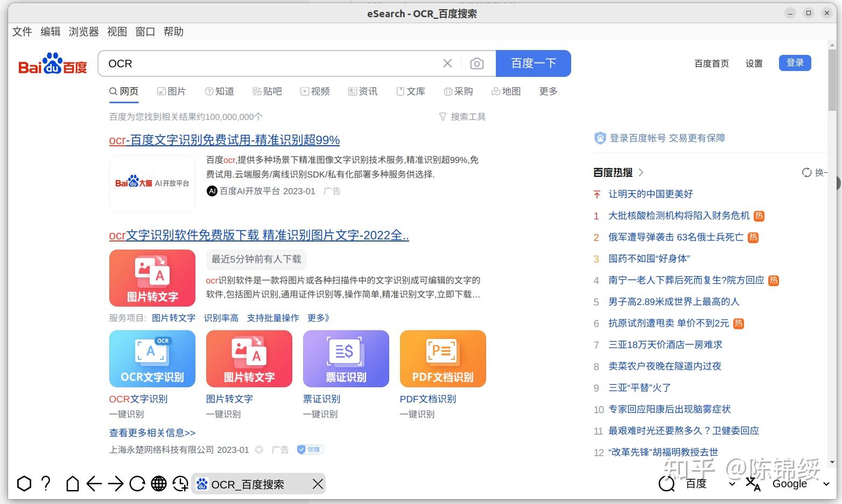Open history via clock icon
The height and width of the screenshot is (504, 842).
click(180, 484)
